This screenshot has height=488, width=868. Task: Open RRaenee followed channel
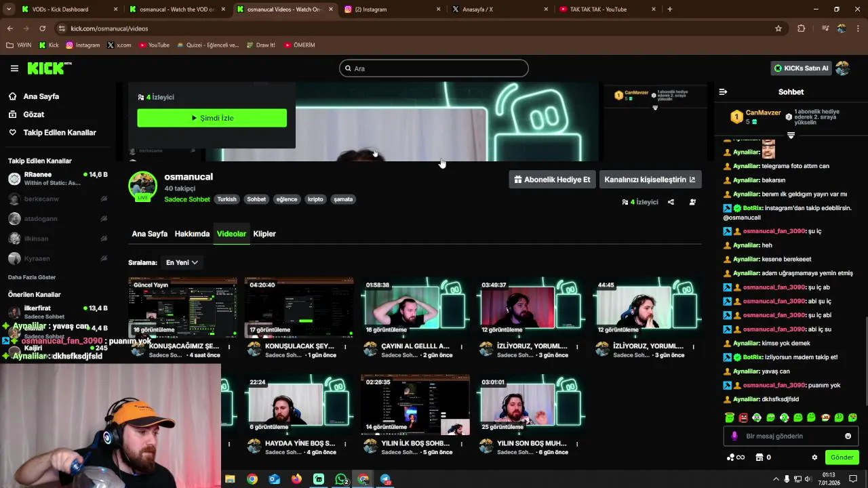[x=58, y=179]
